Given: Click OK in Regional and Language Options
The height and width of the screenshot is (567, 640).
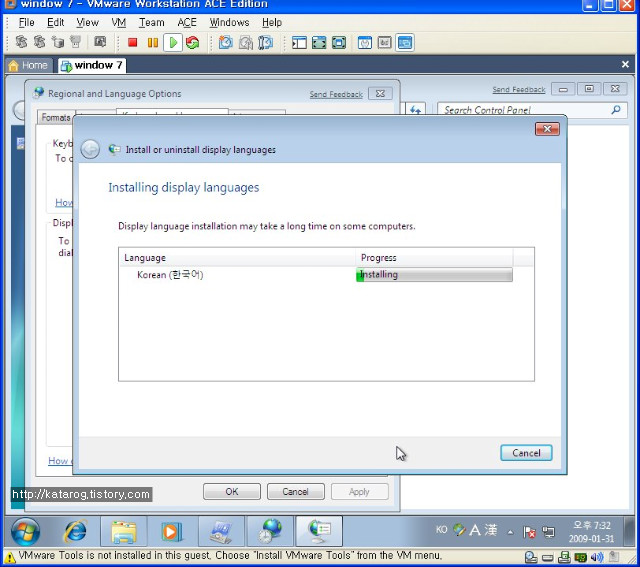Looking at the screenshot, I should [x=231, y=491].
